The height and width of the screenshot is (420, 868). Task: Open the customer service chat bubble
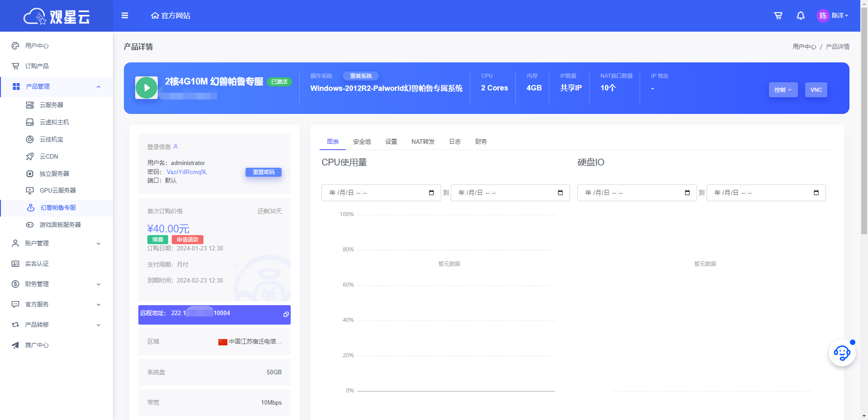(841, 353)
